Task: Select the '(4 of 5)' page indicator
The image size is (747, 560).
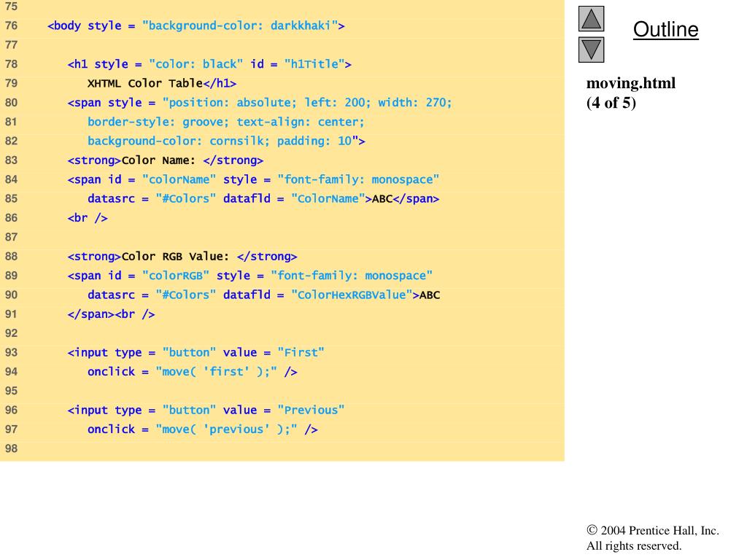Action: coord(611,102)
